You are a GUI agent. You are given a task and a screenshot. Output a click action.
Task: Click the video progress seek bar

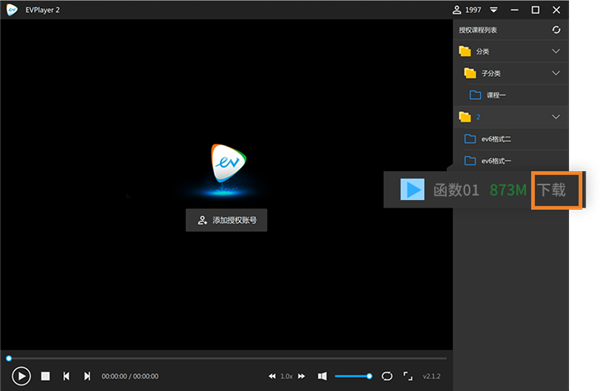click(x=227, y=358)
